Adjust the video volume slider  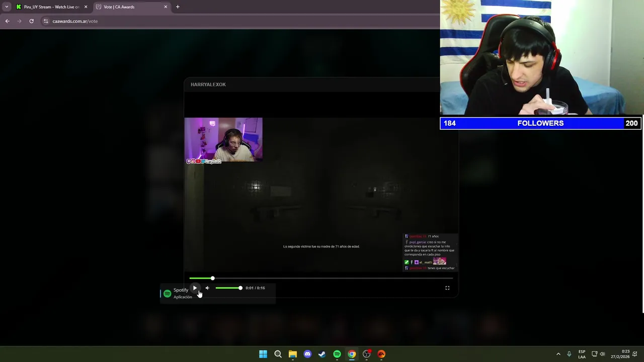229,288
